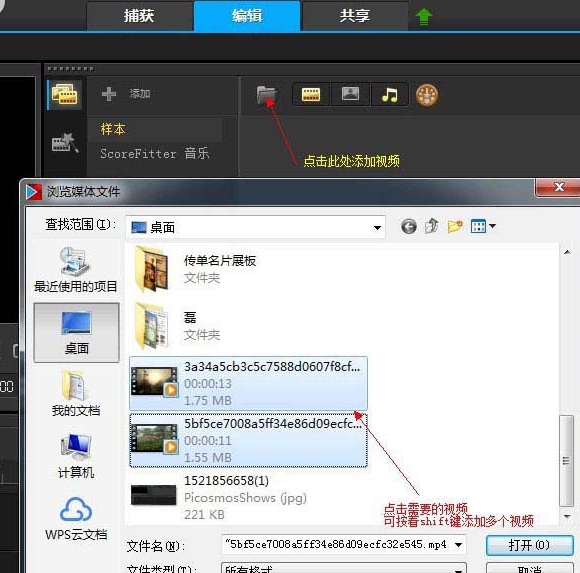Select the instant project icon in sidebar
Image resolution: width=580 pixels, height=573 pixels.
65,143
